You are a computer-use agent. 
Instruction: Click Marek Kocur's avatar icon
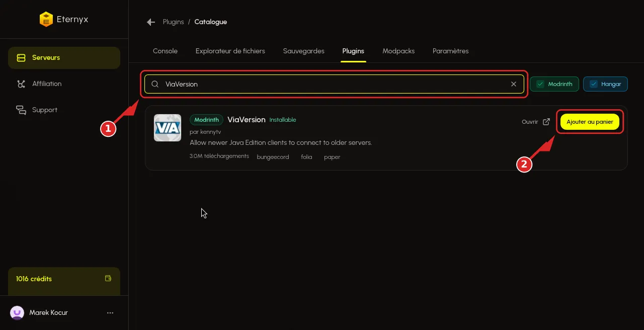[x=17, y=313]
